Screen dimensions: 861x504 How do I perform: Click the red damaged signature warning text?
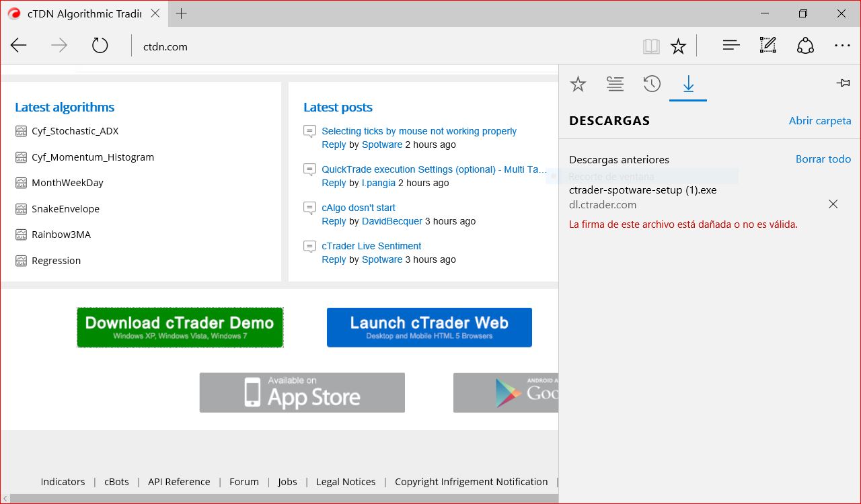[683, 224]
